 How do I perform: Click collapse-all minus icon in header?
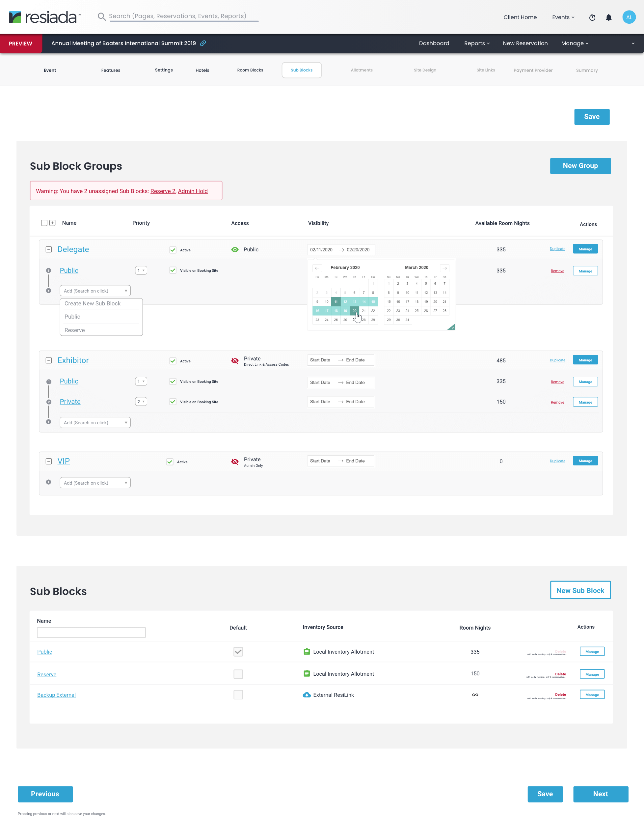pos(44,223)
